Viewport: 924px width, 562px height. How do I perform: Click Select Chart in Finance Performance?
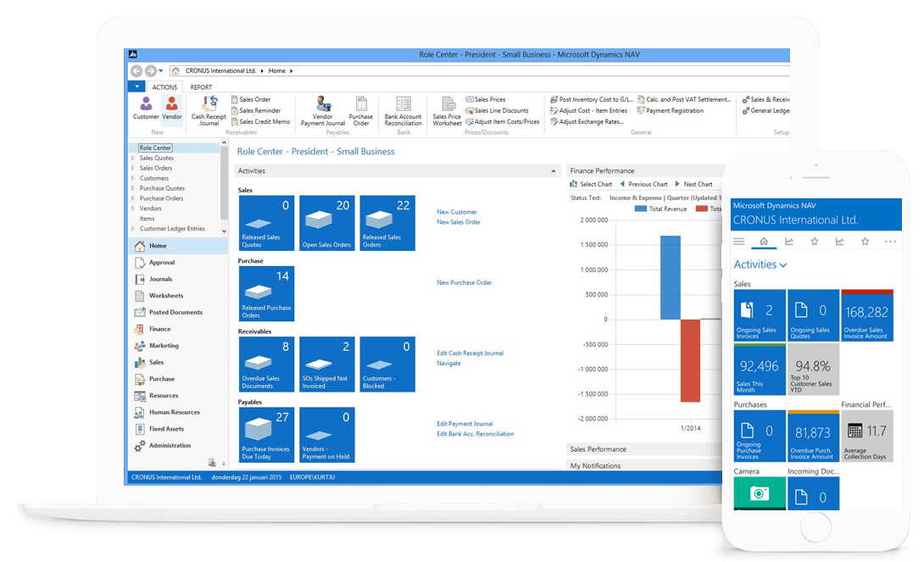click(x=591, y=185)
